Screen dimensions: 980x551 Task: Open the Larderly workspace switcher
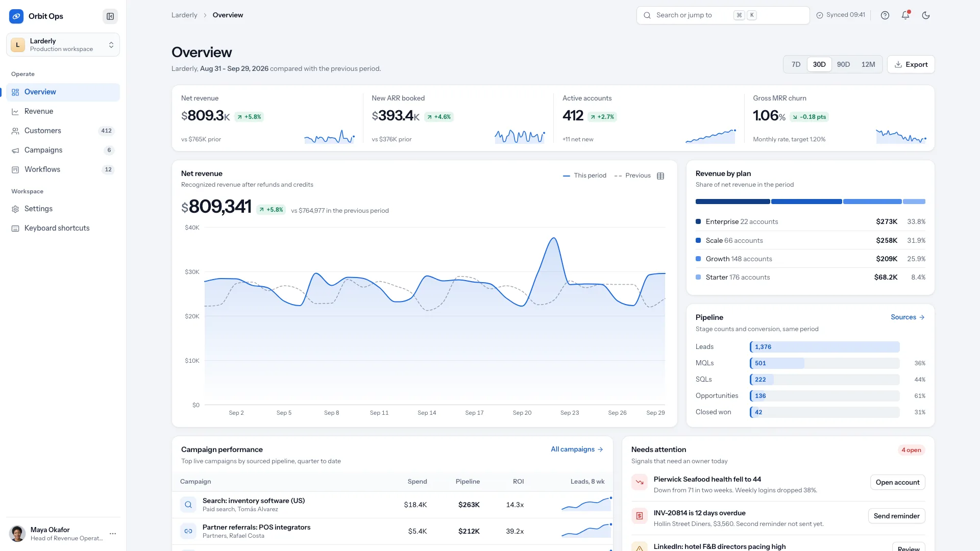click(63, 45)
